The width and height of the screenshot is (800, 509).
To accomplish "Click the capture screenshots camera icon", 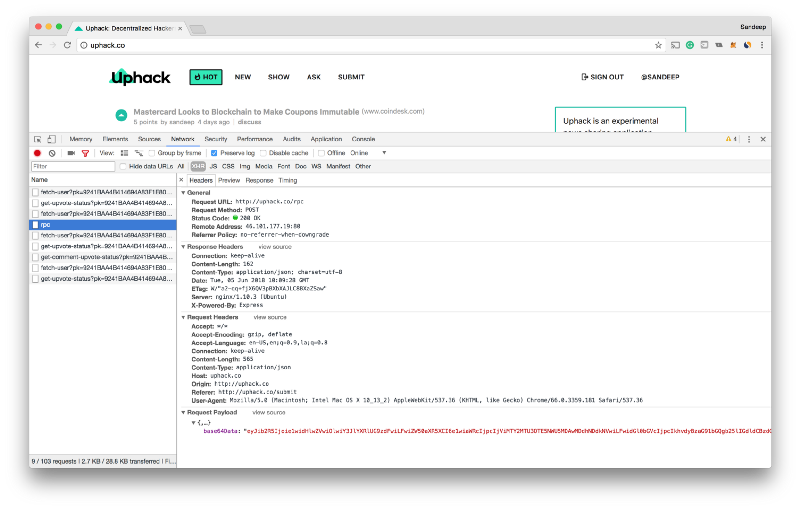I will pos(71,153).
